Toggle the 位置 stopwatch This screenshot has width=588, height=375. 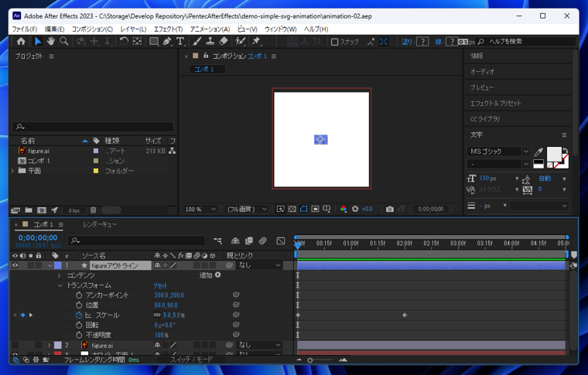point(79,305)
